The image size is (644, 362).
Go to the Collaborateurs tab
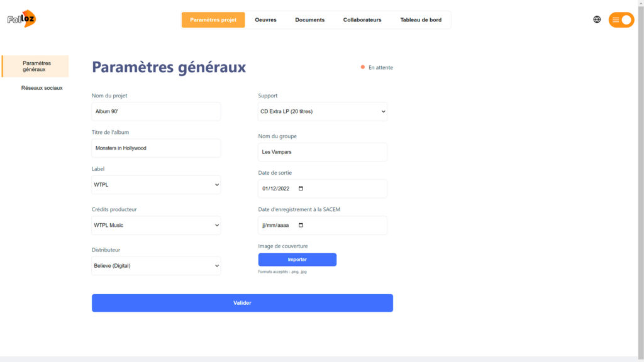tap(362, 19)
